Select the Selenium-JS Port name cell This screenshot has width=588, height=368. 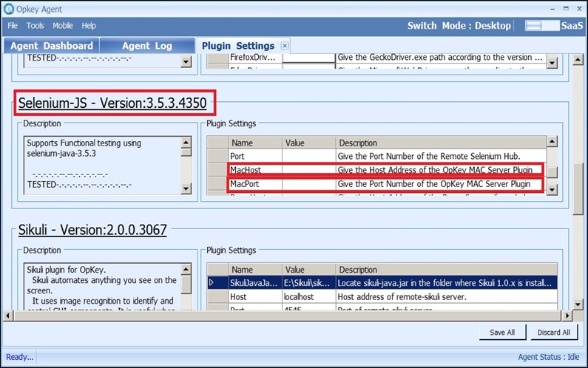pyautogui.click(x=255, y=156)
